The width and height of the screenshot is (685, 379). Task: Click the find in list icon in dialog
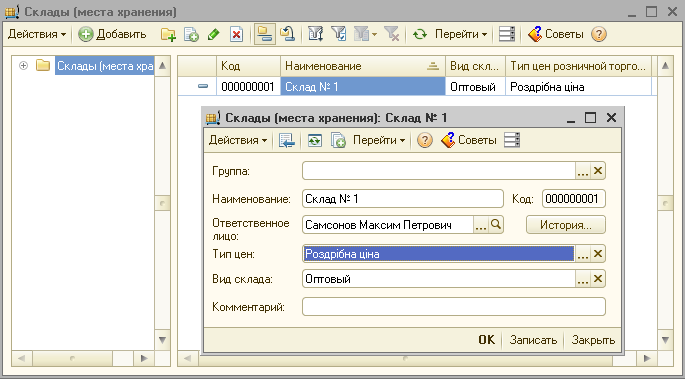287,140
